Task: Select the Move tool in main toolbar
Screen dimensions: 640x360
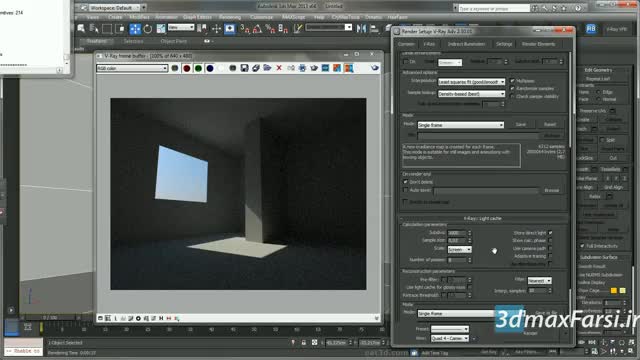Action: pos(135,29)
